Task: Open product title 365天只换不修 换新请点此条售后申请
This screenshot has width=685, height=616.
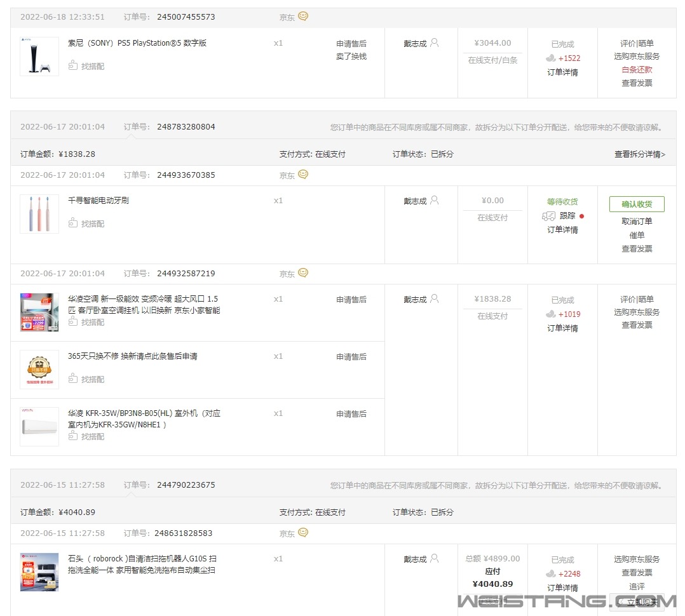Action: coord(132,356)
